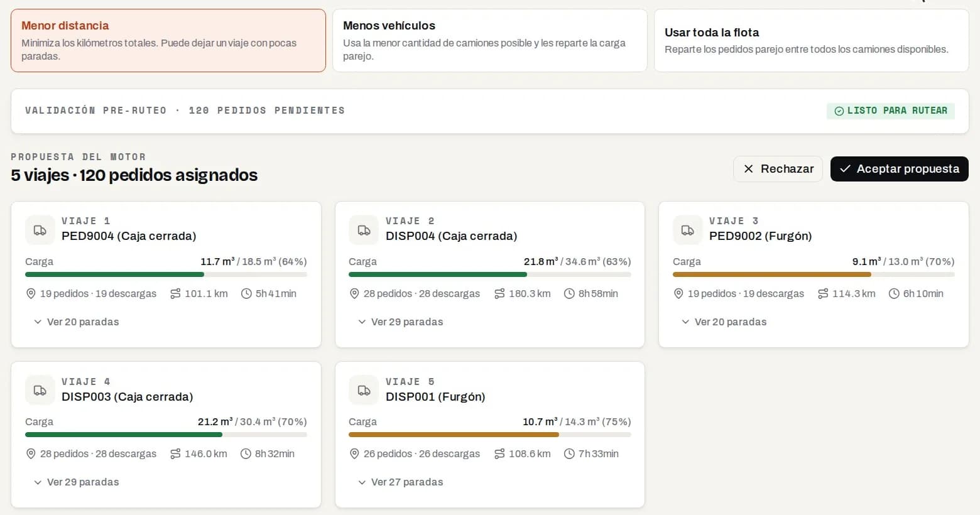The width and height of the screenshot is (980, 515).
Task: Click the location pin icon in Viaje 2
Action: coord(354,293)
